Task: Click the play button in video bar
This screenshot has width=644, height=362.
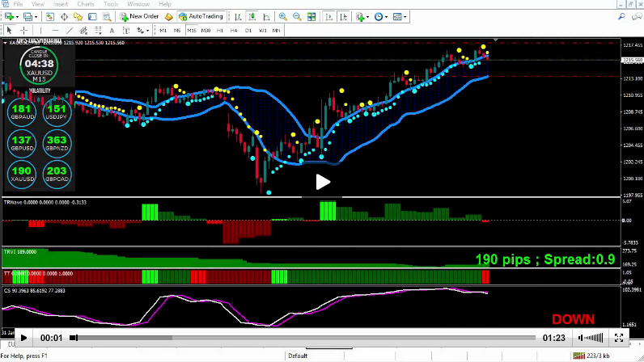Action: coord(23,338)
